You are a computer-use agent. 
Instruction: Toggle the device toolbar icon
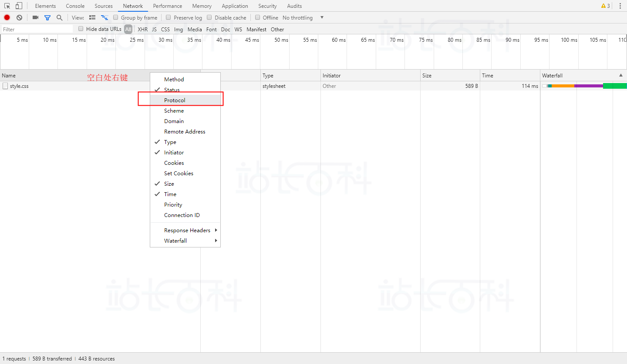18,6
